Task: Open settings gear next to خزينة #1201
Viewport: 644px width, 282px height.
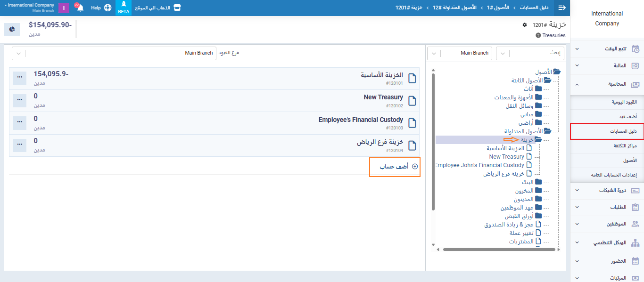Action: pyautogui.click(x=525, y=24)
